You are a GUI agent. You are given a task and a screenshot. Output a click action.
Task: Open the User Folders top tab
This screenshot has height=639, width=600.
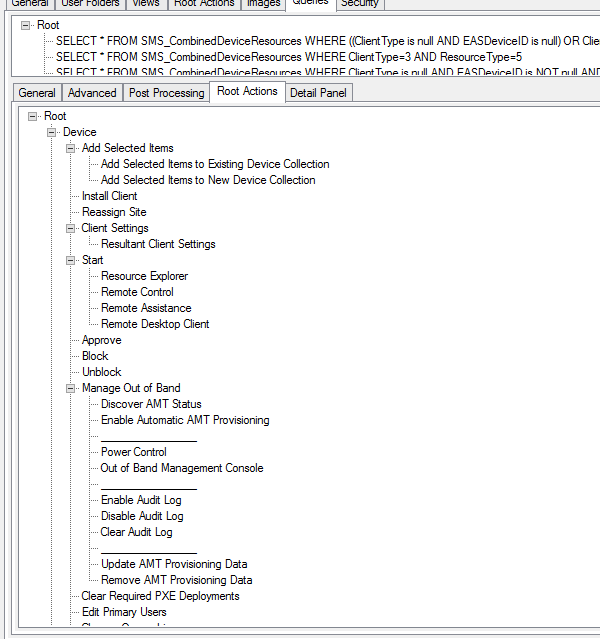(x=90, y=4)
